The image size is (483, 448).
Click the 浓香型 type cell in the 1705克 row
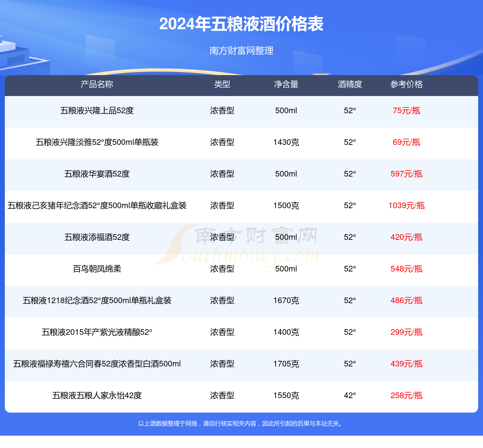click(222, 364)
